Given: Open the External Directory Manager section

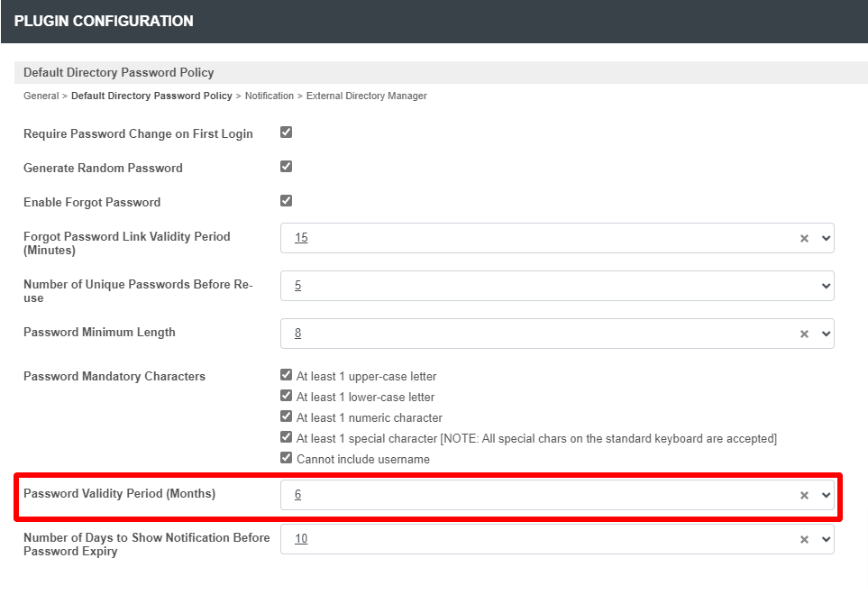Looking at the screenshot, I should pyautogui.click(x=367, y=96).
